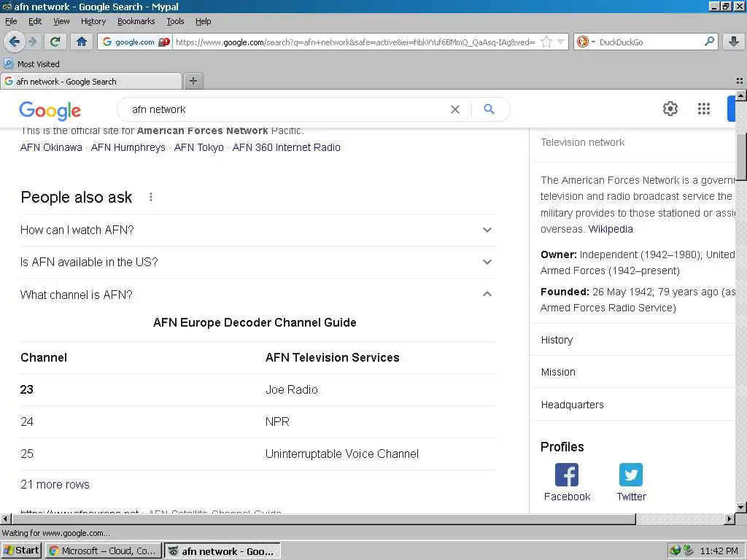Click the horizontal scrollbar right arrow
Viewport: 747px width, 560px height.
pyautogui.click(x=729, y=518)
